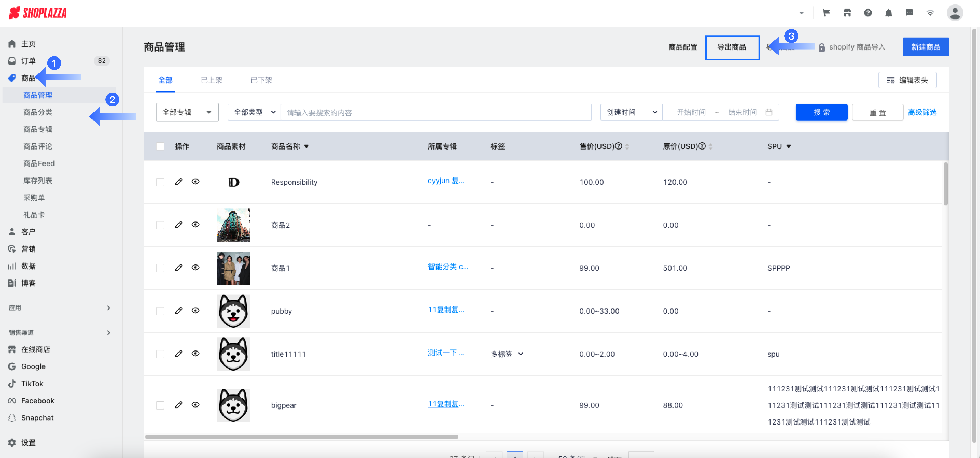Open the 全部专辑 dropdown
Viewport: 980px width, 458px height.
tap(187, 112)
